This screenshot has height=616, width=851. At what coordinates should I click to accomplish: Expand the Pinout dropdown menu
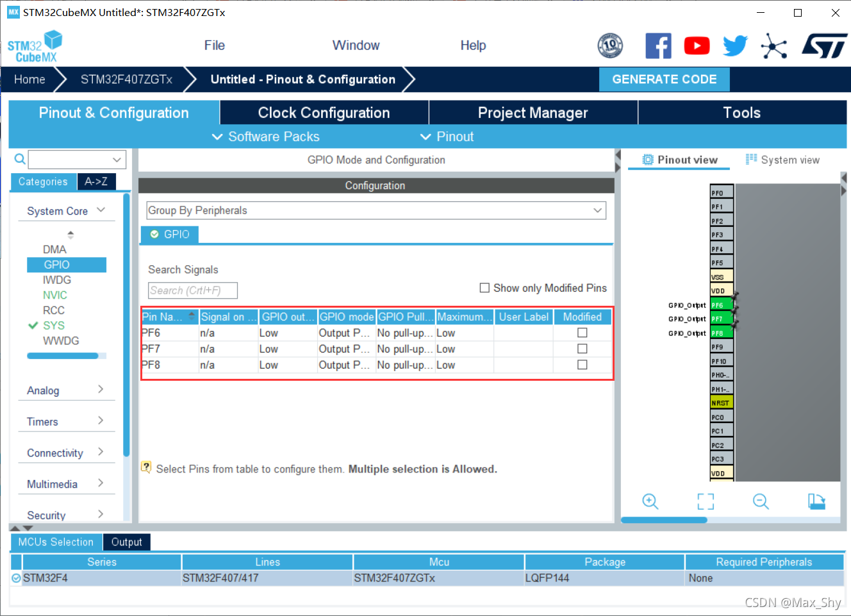(447, 137)
